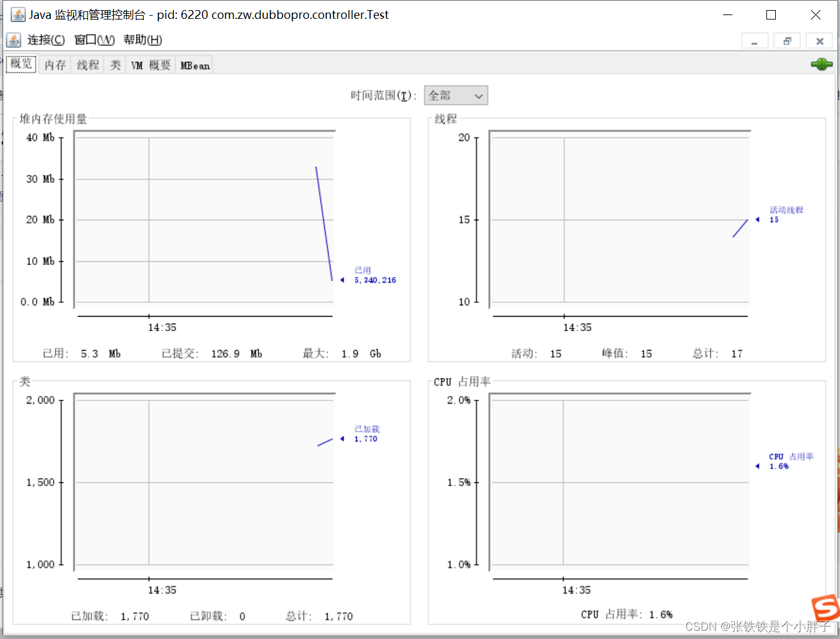840x639 pixels.
Task: Click inside the 堆内存使用量 chart plot
Action: (x=204, y=220)
